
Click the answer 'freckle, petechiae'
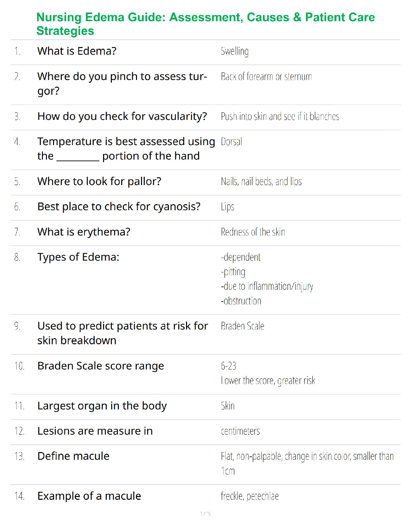249,496
